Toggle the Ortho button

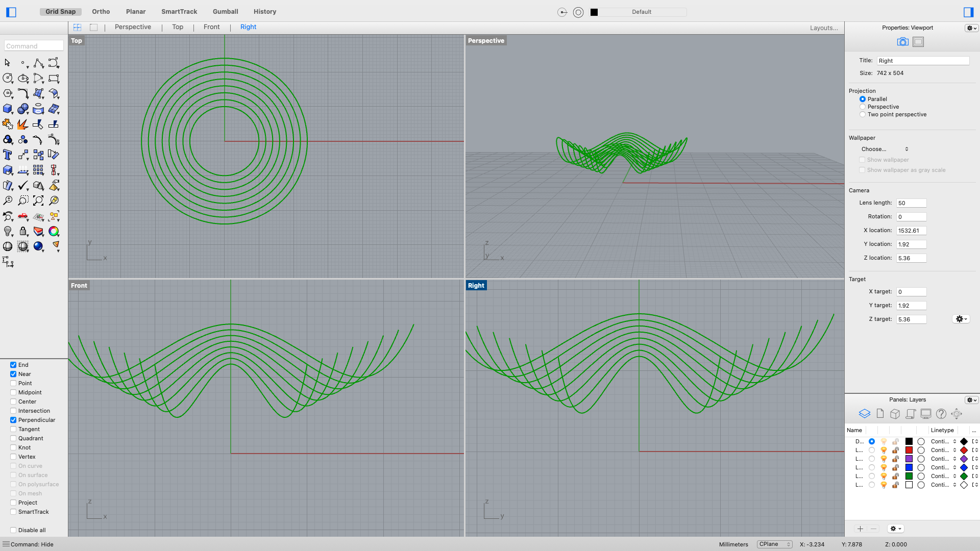(x=101, y=11)
